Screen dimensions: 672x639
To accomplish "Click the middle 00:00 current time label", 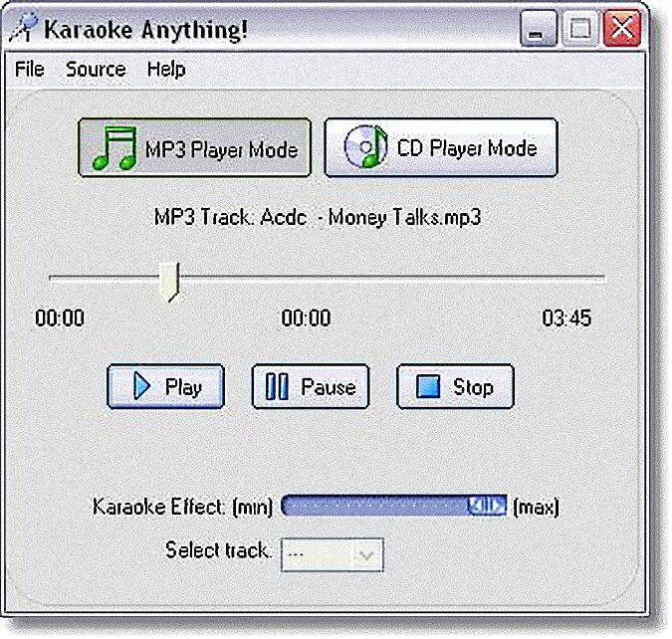I will (306, 318).
